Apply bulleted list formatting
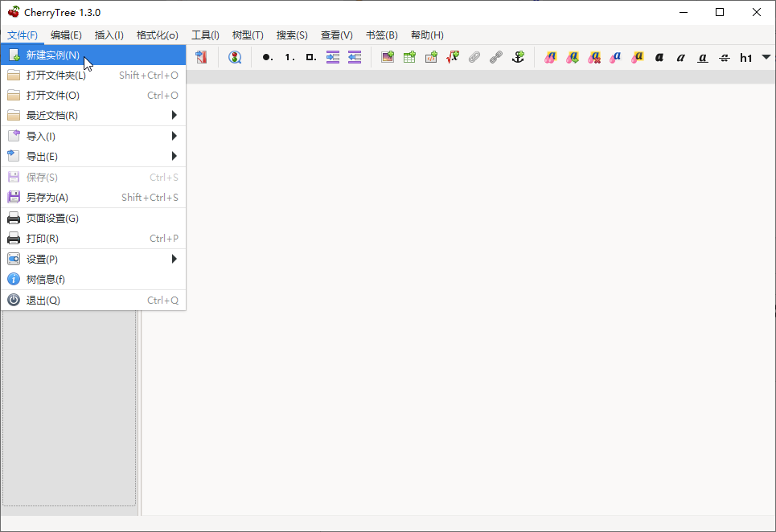This screenshot has height=532, width=776. click(x=267, y=57)
